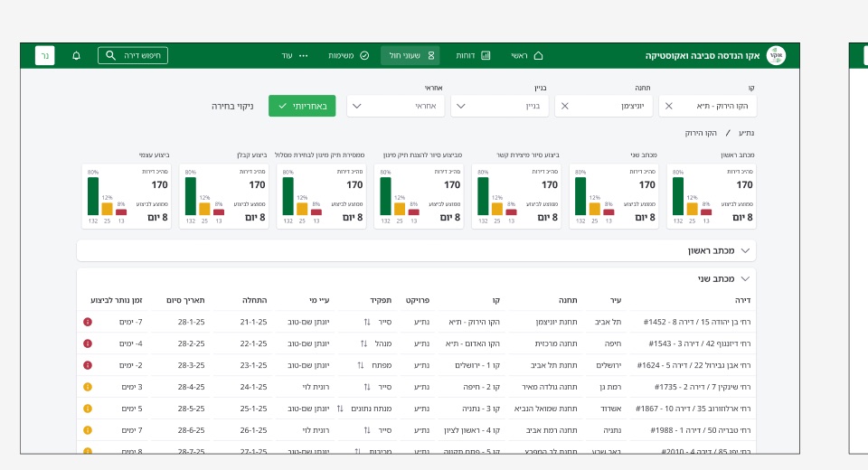Viewport: 868px width, 470px height.
Task: Open the ביצוע סיור מיצירת קשר card
Action: (x=516, y=196)
